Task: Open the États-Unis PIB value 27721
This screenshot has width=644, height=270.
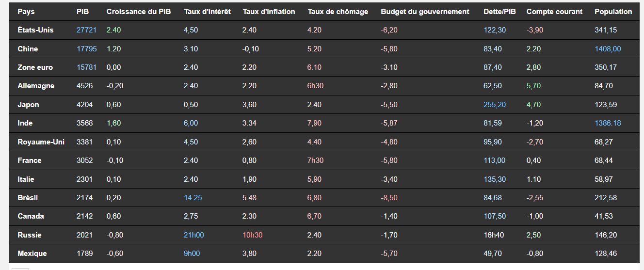Action: (86, 30)
